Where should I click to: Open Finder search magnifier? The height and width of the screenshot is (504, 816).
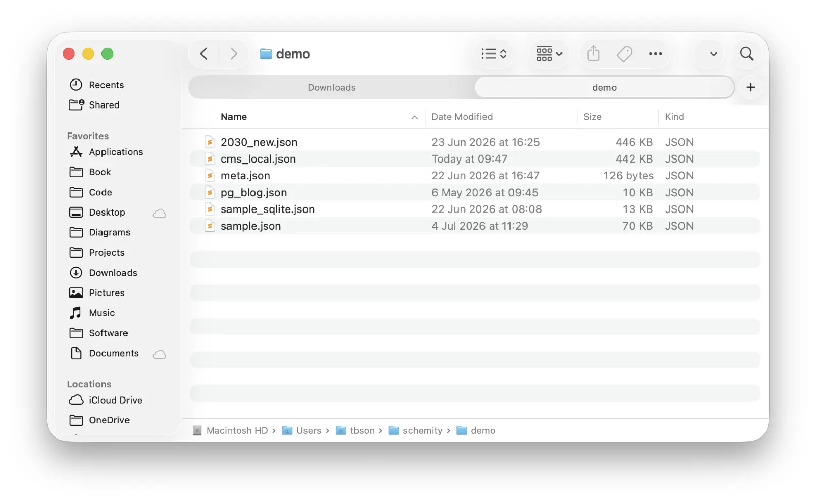point(747,54)
